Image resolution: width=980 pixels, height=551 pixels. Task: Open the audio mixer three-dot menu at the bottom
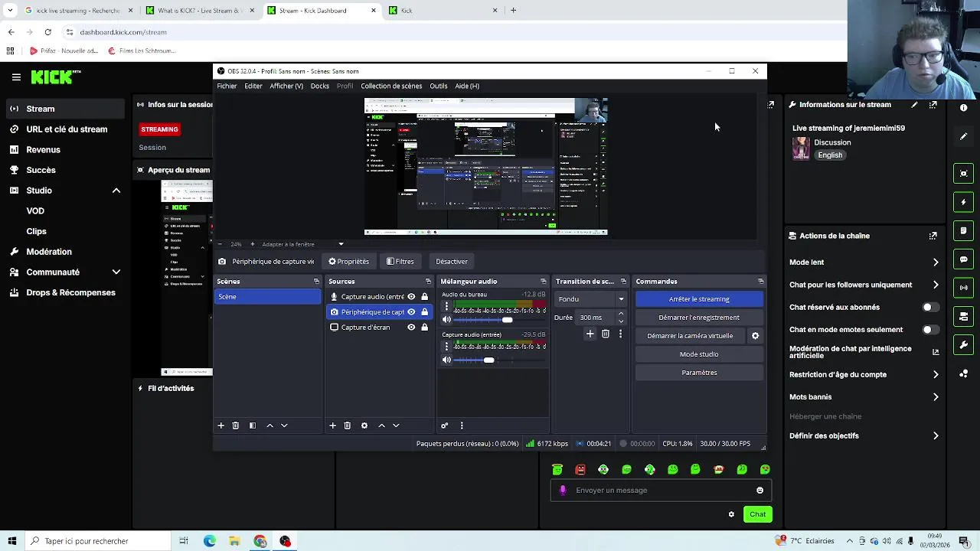pos(462,425)
